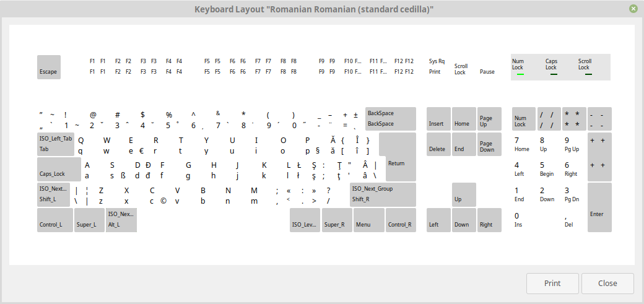
Task: Click the Page Down key
Action: coord(489,144)
